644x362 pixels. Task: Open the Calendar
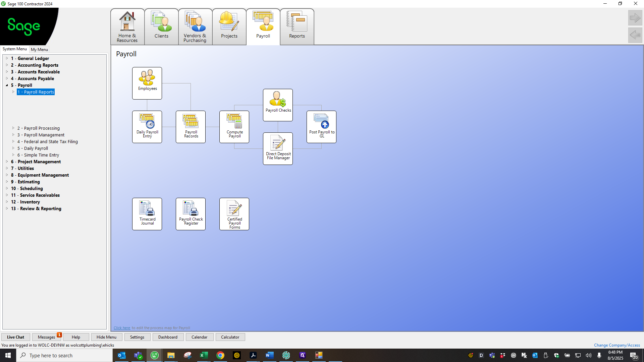199,337
